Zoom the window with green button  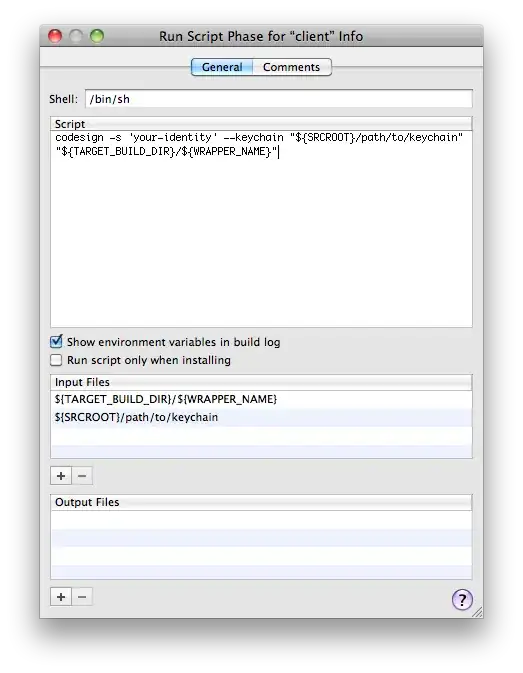click(x=97, y=36)
